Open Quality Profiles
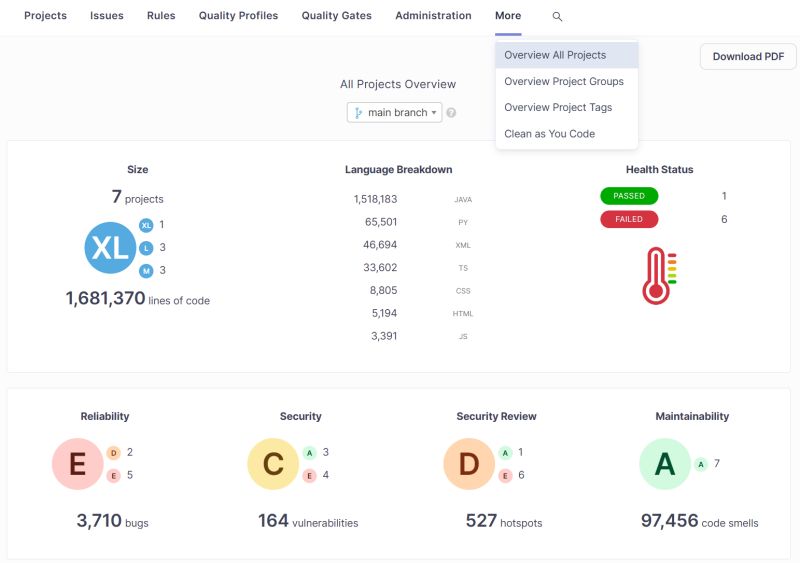 pyautogui.click(x=238, y=16)
